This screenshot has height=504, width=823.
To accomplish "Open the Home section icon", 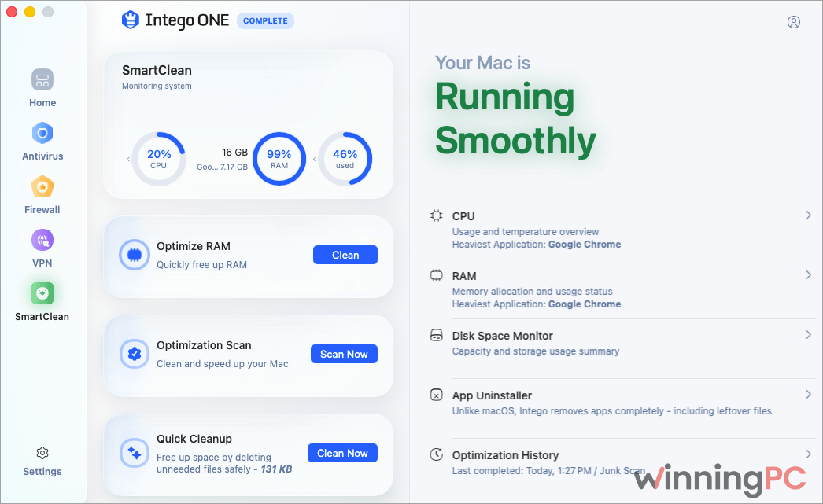I will tap(42, 80).
